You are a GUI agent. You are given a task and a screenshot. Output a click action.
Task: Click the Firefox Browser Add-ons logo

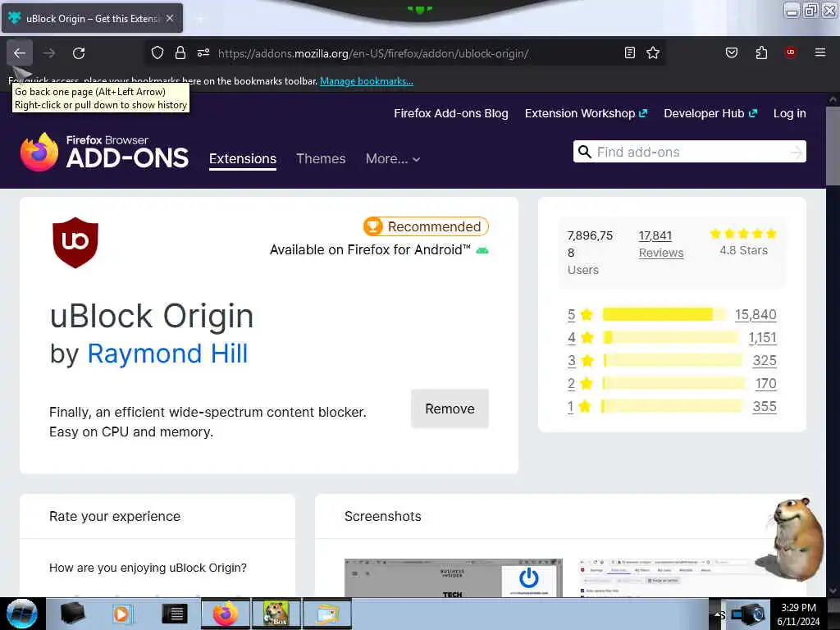pyautogui.click(x=104, y=153)
